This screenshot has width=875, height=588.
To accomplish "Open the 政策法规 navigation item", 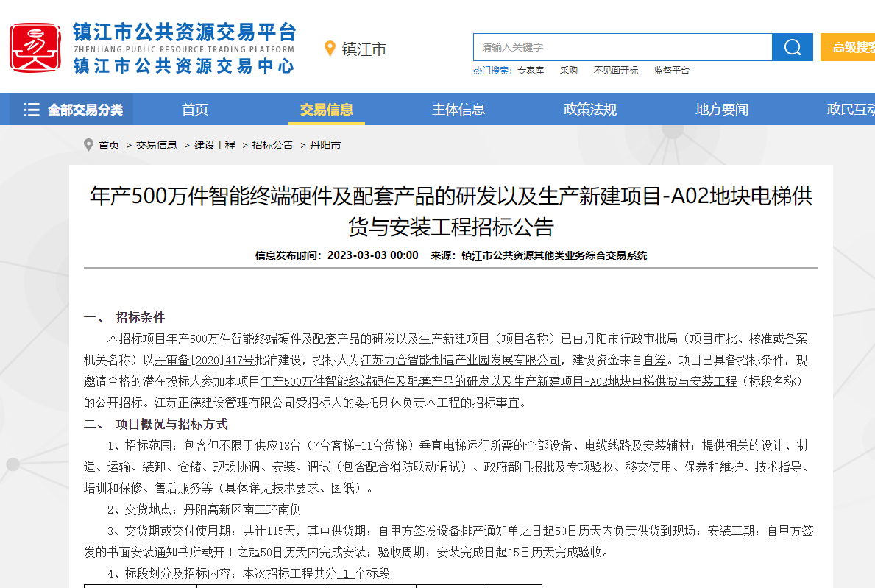I will (x=589, y=110).
